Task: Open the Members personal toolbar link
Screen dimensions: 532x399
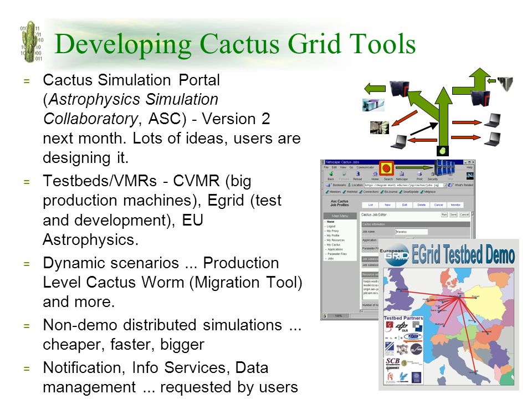Action: pyautogui.click(x=333, y=192)
